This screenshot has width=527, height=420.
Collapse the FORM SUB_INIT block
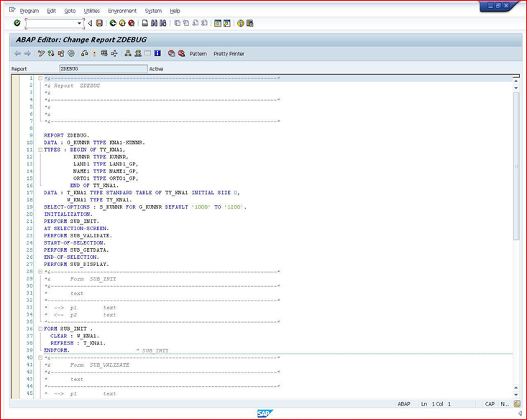click(x=40, y=329)
